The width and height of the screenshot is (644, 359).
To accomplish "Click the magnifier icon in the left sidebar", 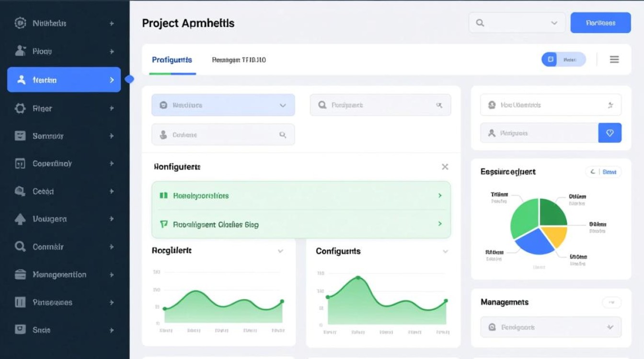I will pos(20,247).
